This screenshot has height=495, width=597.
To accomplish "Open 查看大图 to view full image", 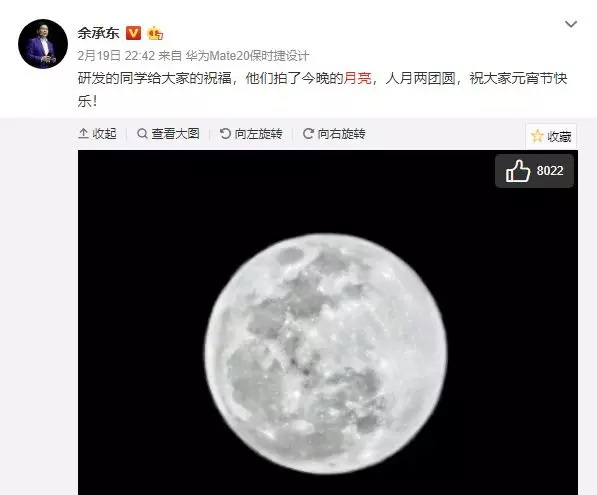I will 168,134.
